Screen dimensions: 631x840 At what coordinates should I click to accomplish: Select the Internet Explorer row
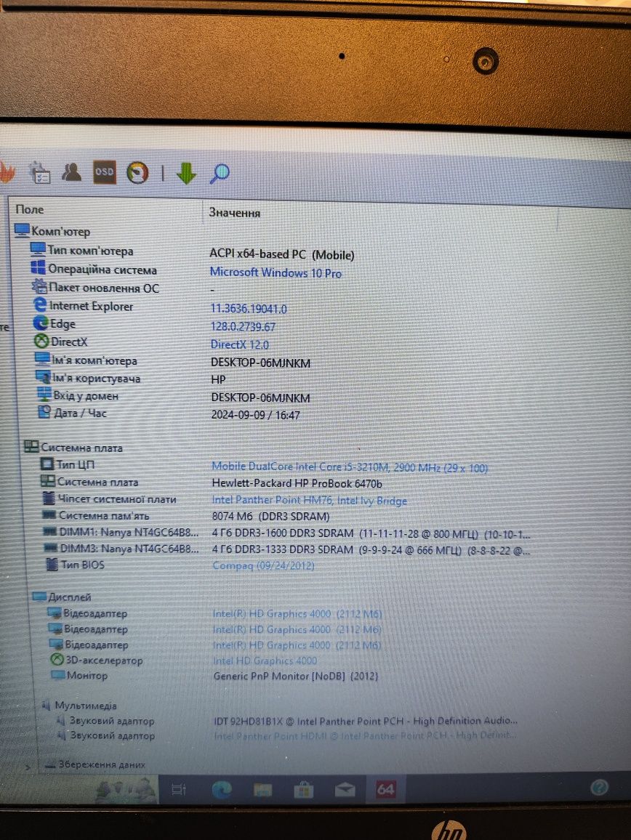(83, 306)
